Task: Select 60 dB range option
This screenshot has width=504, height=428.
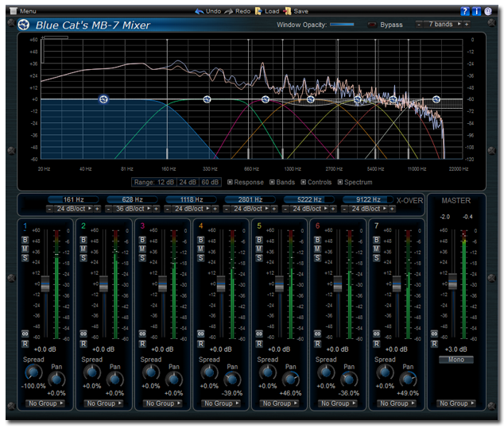Action: click(210, 183)
